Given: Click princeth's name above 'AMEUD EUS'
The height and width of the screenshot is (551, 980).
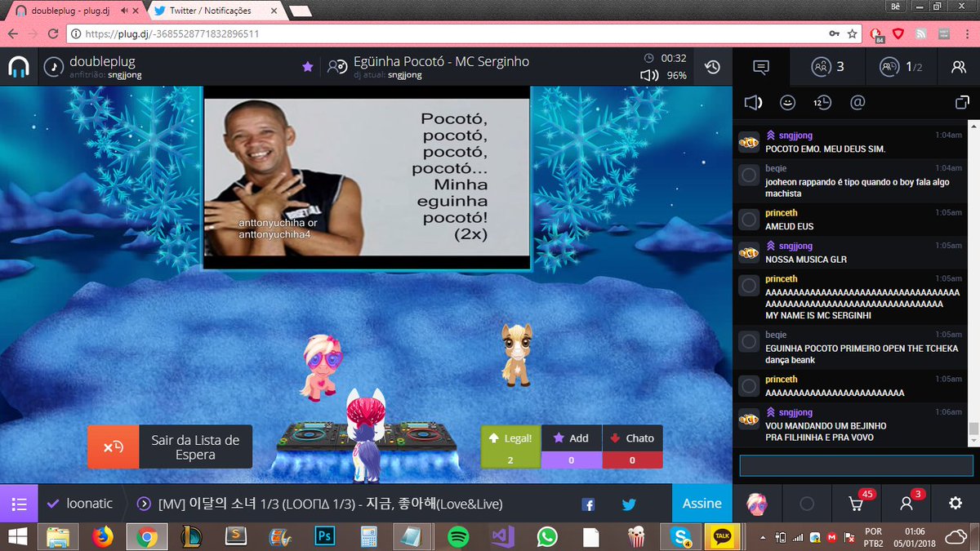Looking at the screenshot, I should click(782, 213).
